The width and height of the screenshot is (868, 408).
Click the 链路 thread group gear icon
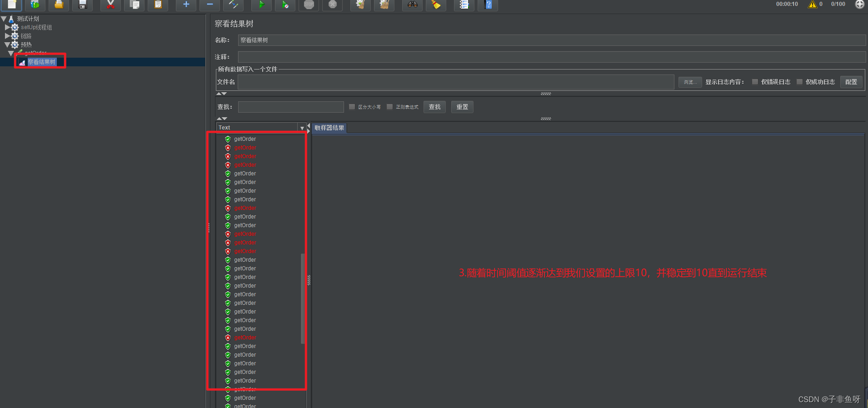(15, 36)
